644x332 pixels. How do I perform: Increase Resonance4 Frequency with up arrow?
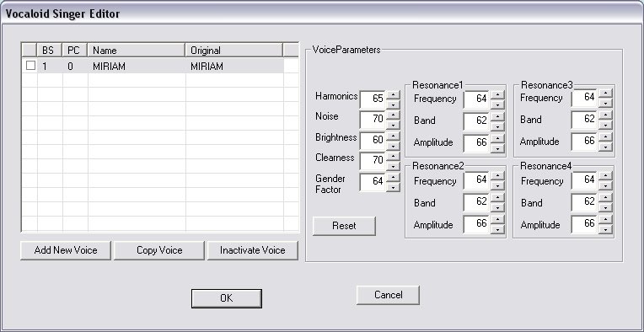(605, 176)
